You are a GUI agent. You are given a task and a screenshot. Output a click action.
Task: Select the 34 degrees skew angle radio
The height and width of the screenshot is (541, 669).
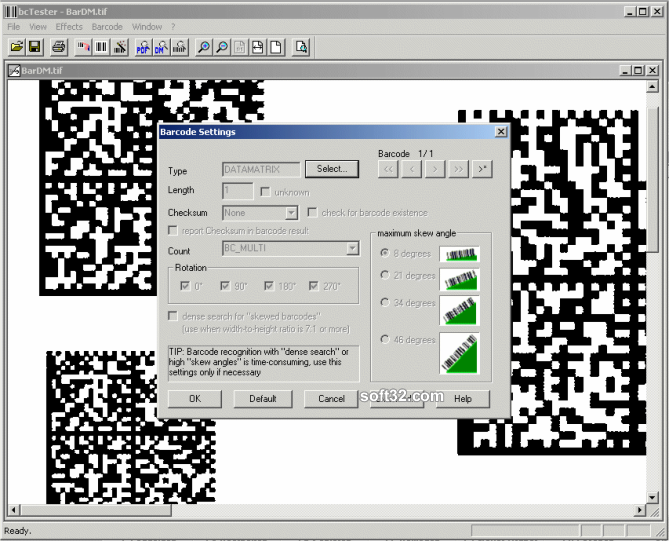[385, 302]
